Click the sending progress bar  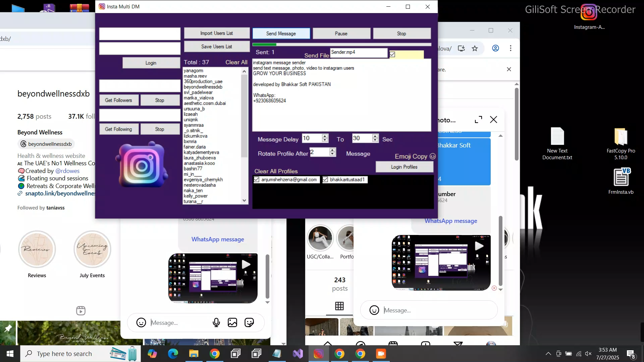click(341, 44)
